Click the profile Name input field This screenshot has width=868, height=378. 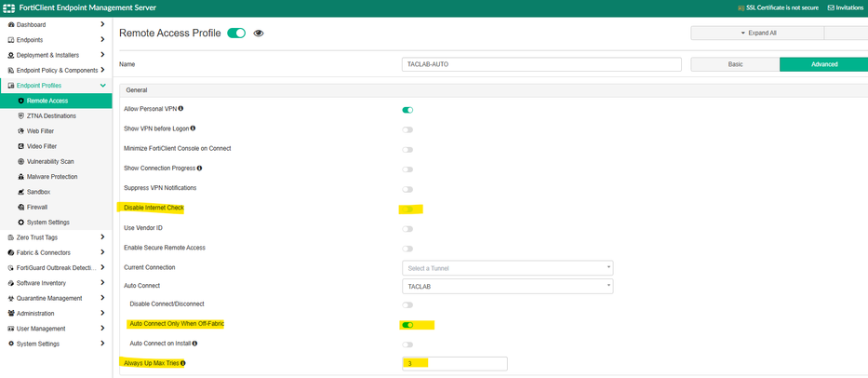click(541, 64)
